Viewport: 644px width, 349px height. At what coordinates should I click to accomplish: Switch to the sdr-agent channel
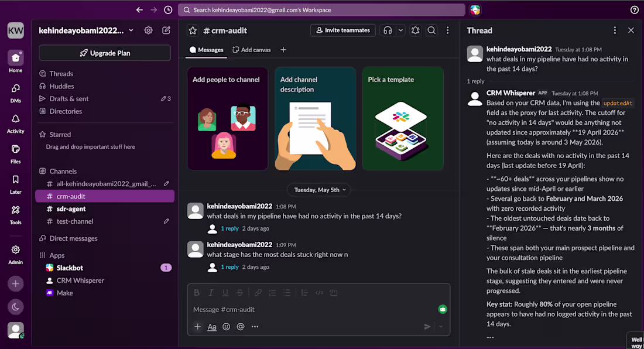(x=105, y=209)
